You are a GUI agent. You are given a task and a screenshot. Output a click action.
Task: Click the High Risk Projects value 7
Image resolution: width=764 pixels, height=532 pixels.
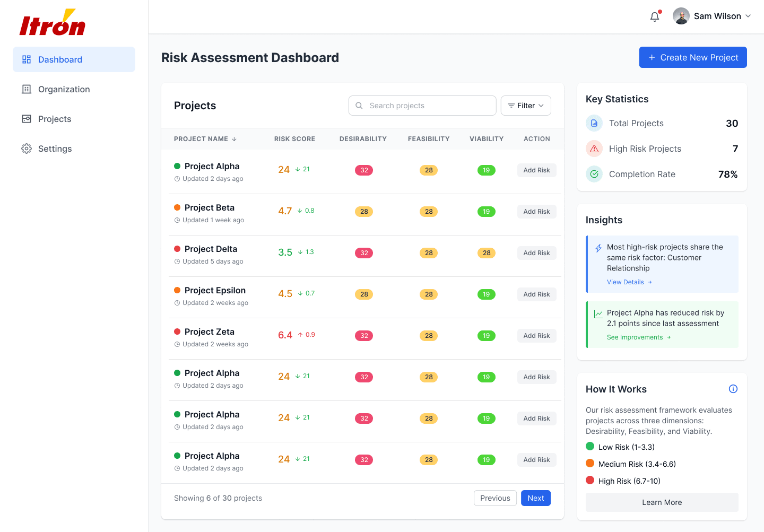[735, 149]
